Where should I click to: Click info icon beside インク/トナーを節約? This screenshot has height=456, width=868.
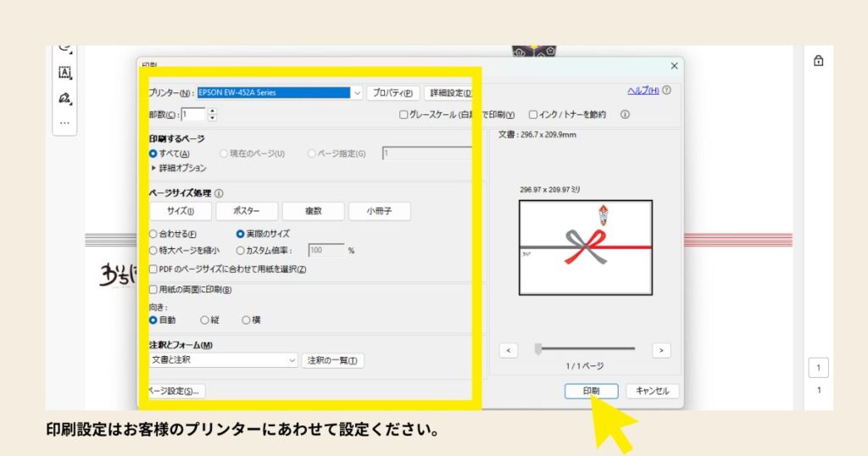click(x=625, y=114)
